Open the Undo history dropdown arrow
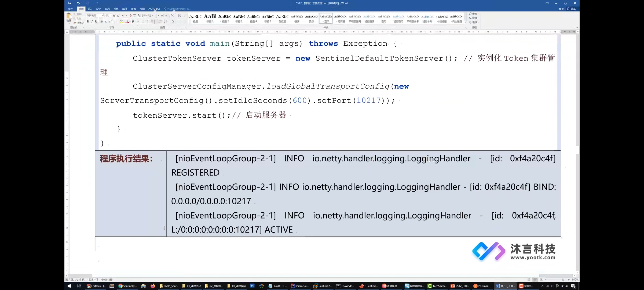Viewport: 644px width, 290px height. click(82, 3)
